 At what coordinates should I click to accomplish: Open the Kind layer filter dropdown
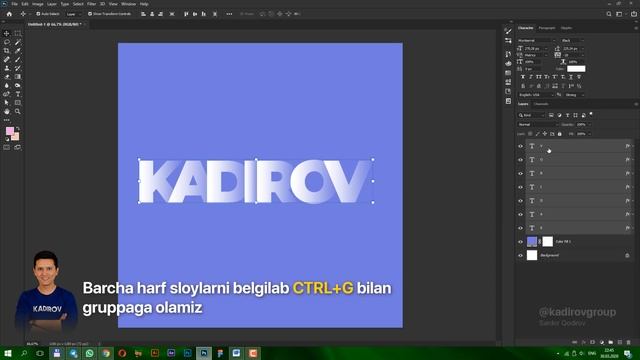531,115
